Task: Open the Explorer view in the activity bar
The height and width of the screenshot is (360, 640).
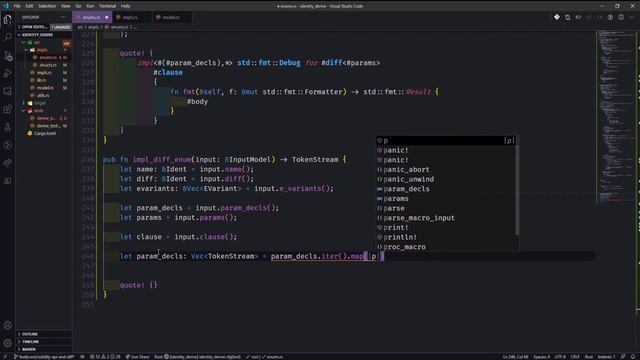Action: point(7,19)
